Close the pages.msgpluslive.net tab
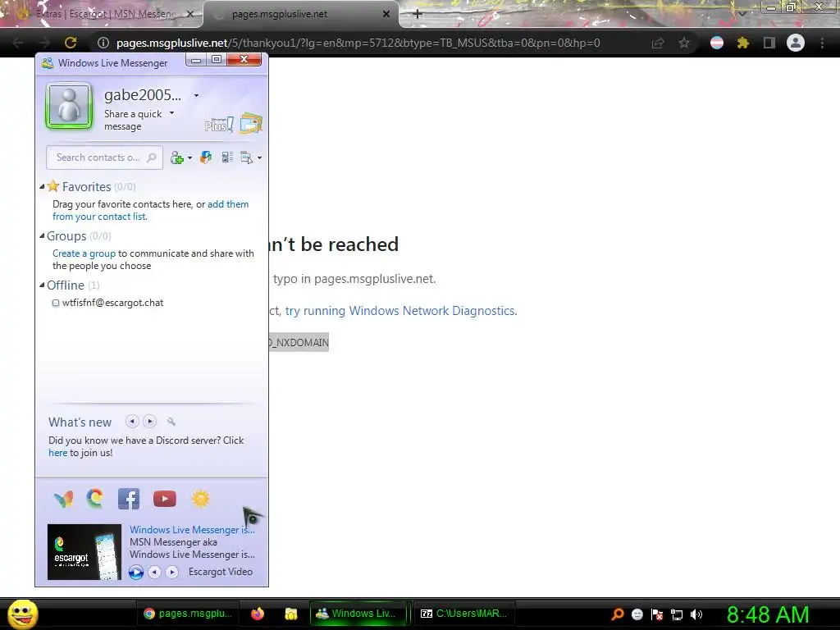Screen dimensions: 840x630 point(386,14)
